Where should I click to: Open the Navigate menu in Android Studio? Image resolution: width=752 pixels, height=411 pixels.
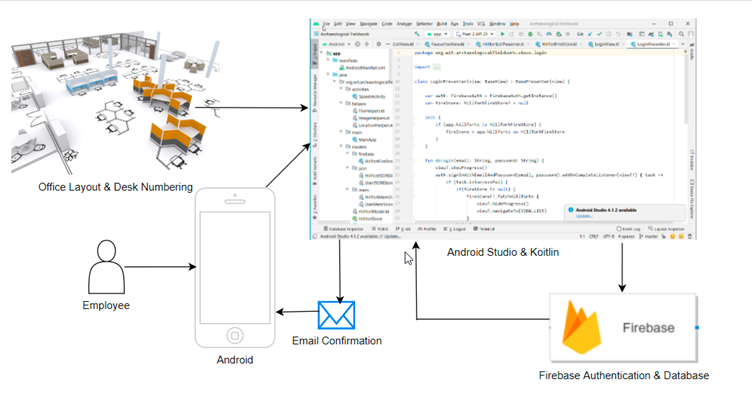click(x=368, y=23)
